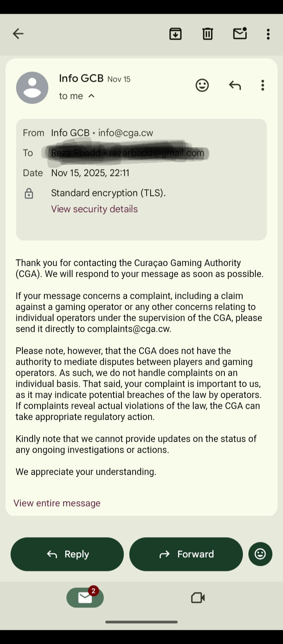Expand View entire message
Viewport: 283px width, 644px height.
57,503
